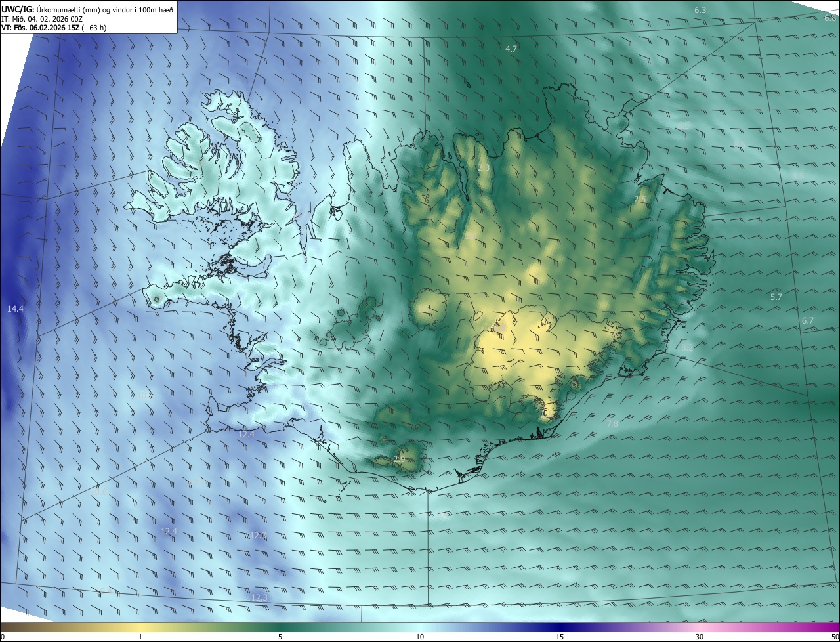Click the colour scale tick label 50
Screen dimensions: 840x642
[x=835, y=637]
